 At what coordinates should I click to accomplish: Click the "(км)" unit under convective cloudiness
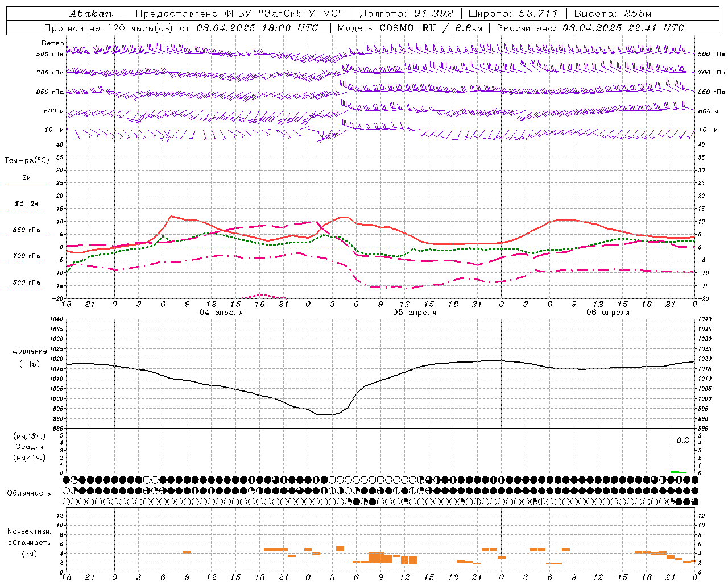(30, 554)
